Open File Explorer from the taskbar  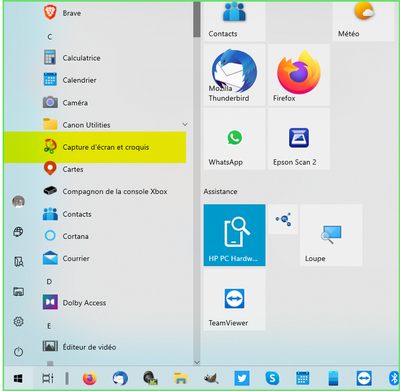[181, 378]
